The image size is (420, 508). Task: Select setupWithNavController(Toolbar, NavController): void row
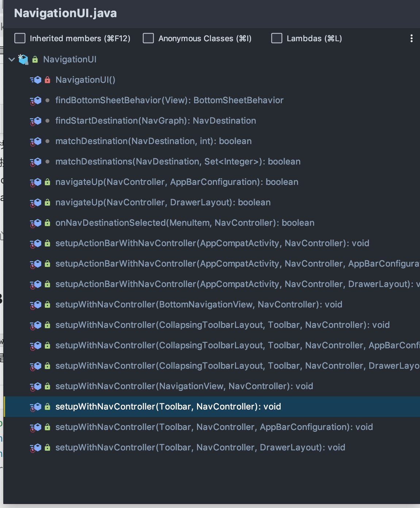point(212,407)
